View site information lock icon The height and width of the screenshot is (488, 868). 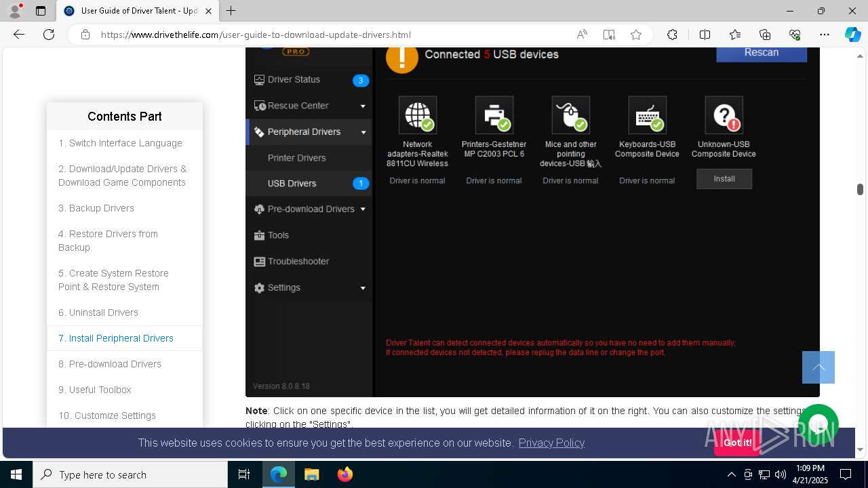point(85,35)
